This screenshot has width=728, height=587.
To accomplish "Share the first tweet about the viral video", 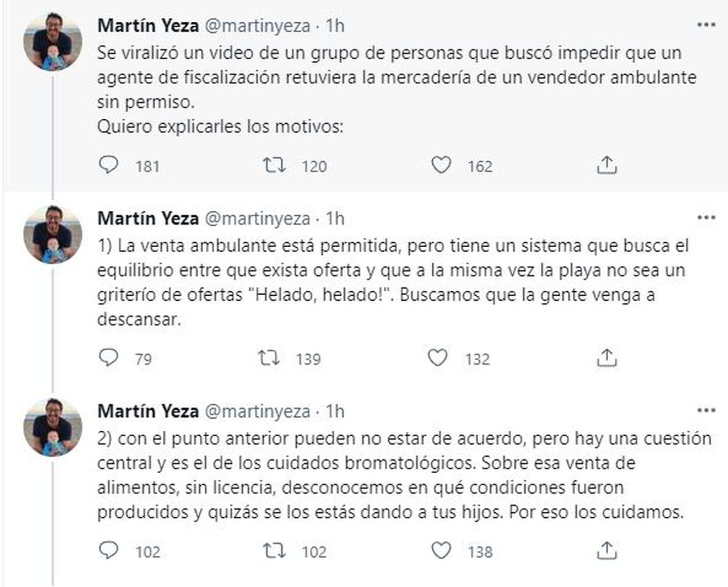I will [x=606, y=165].
